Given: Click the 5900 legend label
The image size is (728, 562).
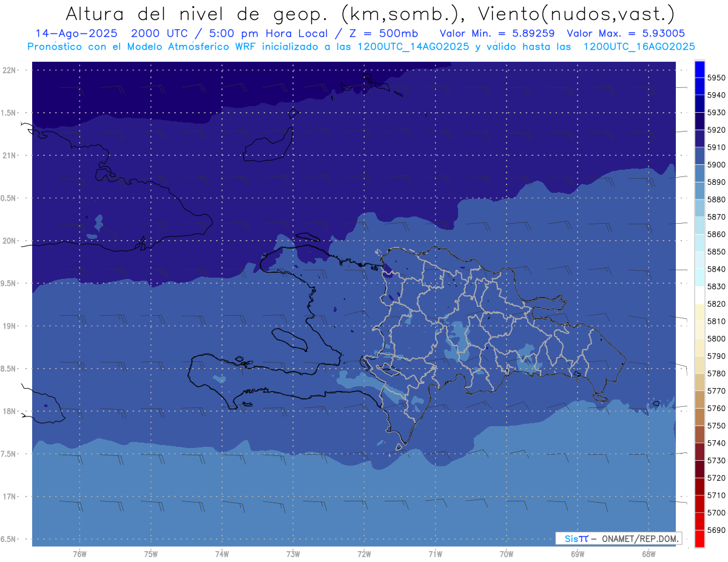Looking at the screenshot, I should pyautogui.click(x=716, y=164).
